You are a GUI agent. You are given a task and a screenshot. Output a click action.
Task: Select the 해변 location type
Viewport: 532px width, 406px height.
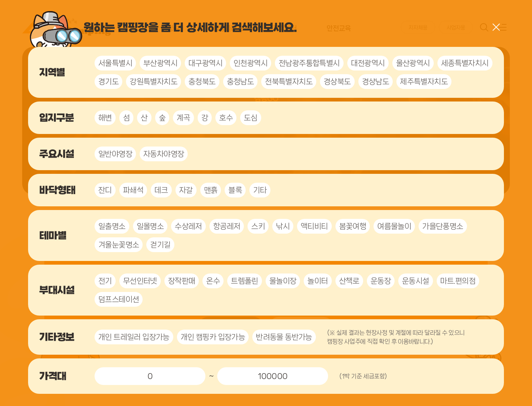[x=105, y=118]
